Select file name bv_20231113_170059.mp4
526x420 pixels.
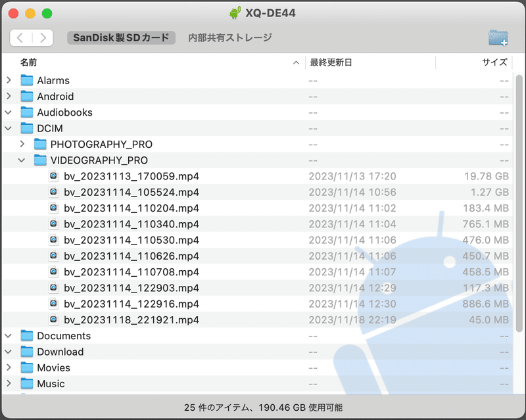(131, 176)
